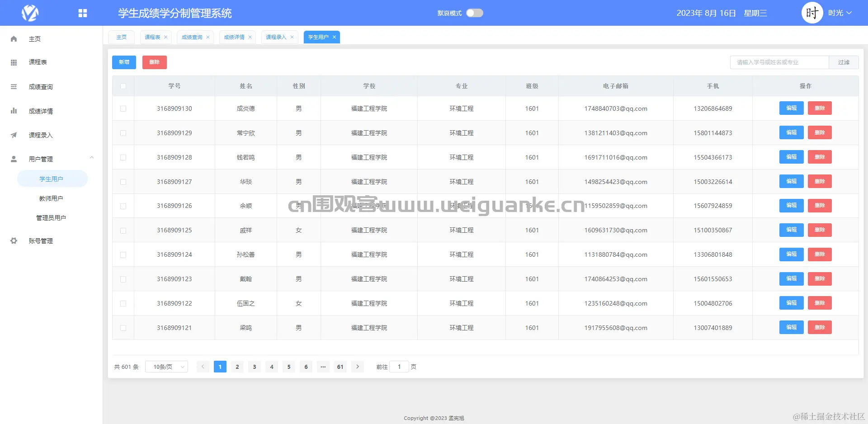The height and width of the screenshot is (424, 868).
Task: Open 教师用户 in sidebar
Action: 51,198
